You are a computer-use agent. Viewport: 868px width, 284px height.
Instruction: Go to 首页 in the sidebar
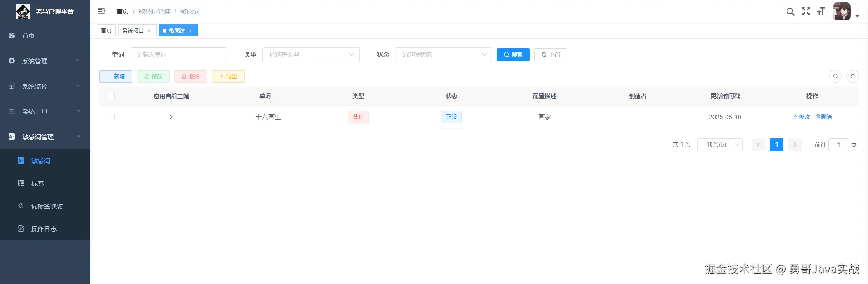(x=45, y=35)
